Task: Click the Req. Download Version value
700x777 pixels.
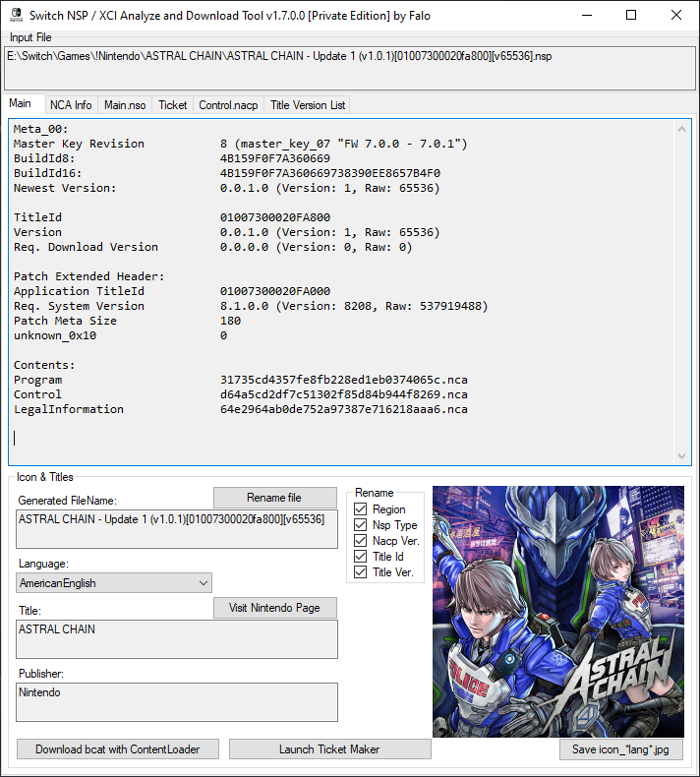Action: (316, 247)
